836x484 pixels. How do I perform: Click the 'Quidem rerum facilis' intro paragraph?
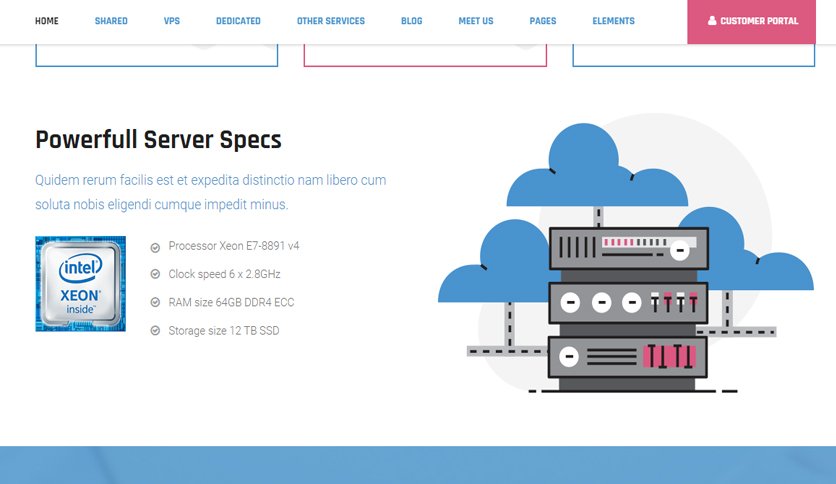[x=211, y=192]
